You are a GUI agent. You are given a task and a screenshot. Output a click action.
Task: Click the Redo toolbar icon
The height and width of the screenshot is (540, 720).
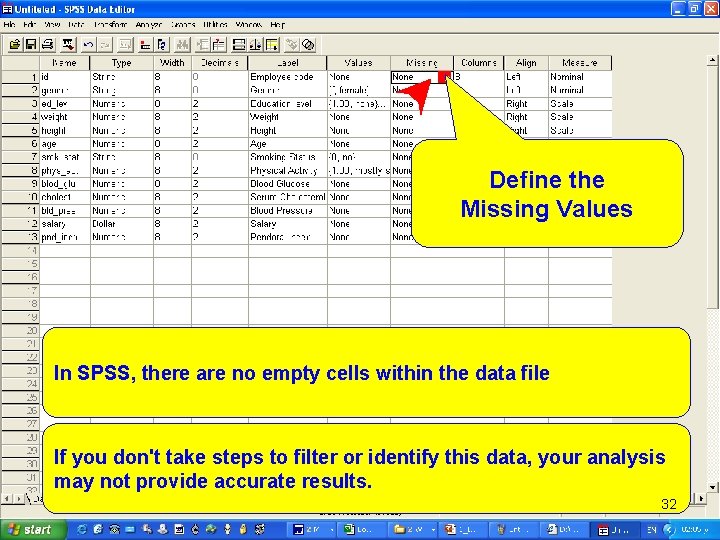[105, 45]
